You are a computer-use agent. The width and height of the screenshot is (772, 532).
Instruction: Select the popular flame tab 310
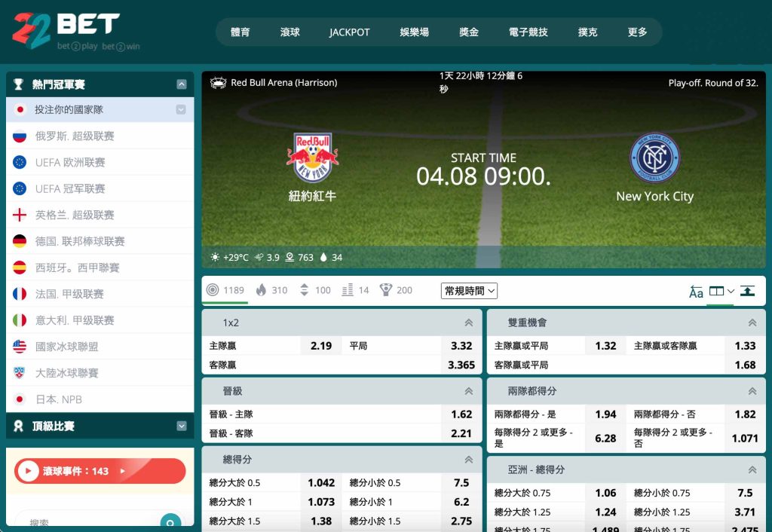point(271,290)
